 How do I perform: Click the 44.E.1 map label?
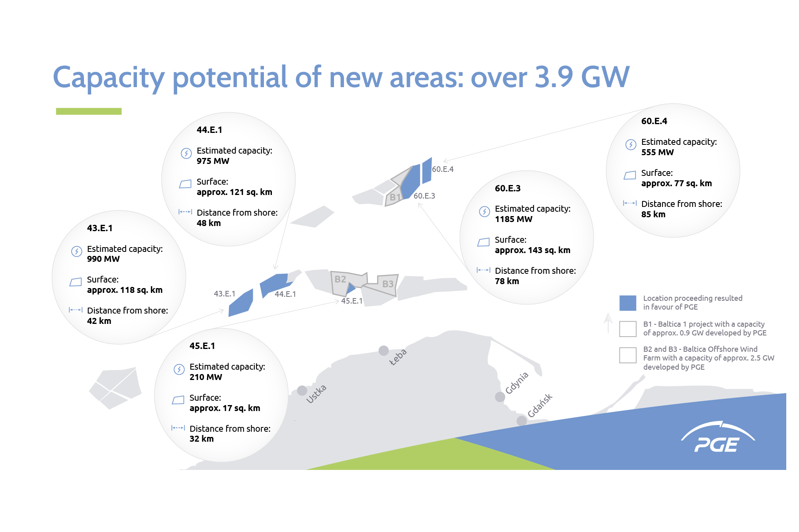[285, 294]
